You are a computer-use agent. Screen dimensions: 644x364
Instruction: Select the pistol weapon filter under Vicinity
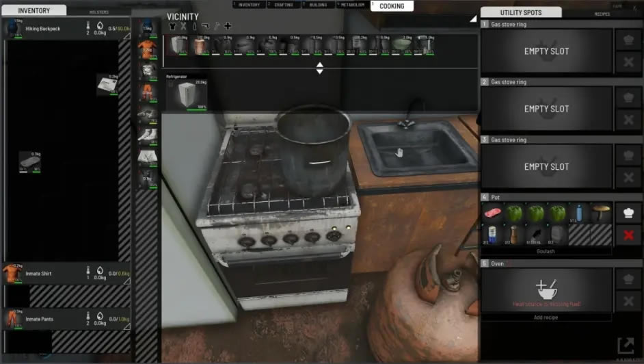coord(205,27)
